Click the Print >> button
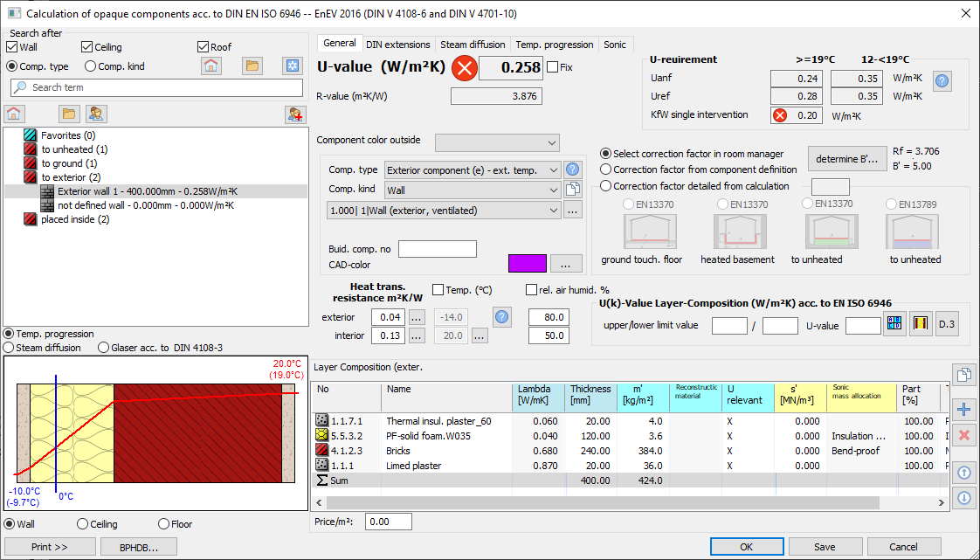Image resolution: width=980 pixels, height=560 pixels. pyautogui.click(x=50, y=546)
